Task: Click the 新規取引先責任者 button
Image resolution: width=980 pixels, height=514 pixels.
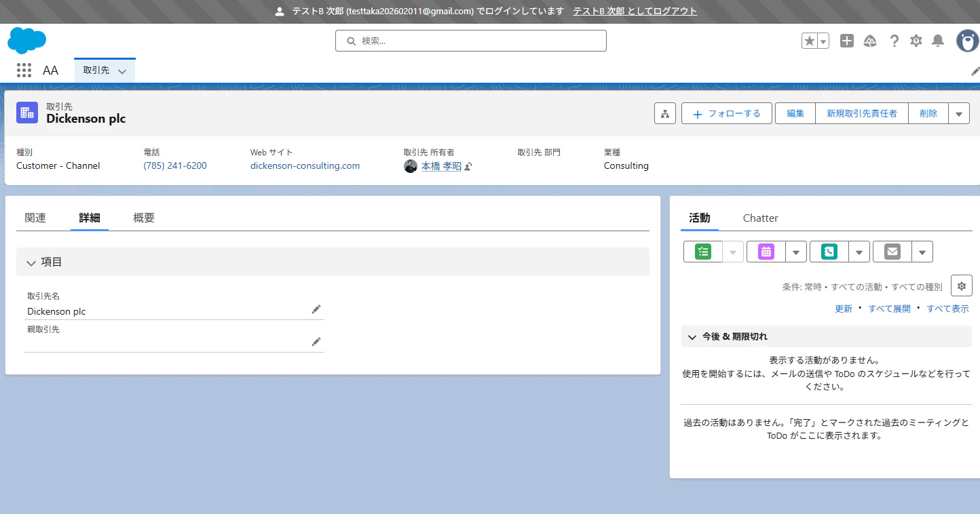Action: click(x=862, y=113)
